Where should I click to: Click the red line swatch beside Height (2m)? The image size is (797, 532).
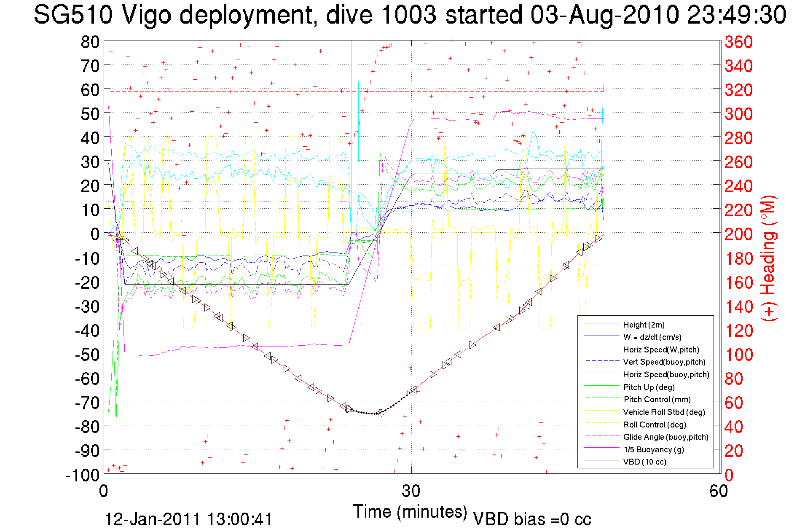pos(601,324)
